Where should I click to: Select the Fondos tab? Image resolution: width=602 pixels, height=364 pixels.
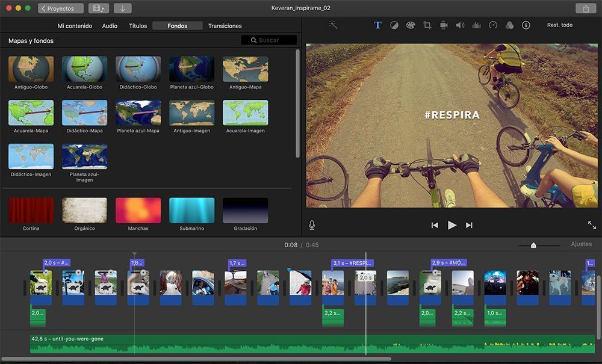pyautogui.click(x=178, y=26)
